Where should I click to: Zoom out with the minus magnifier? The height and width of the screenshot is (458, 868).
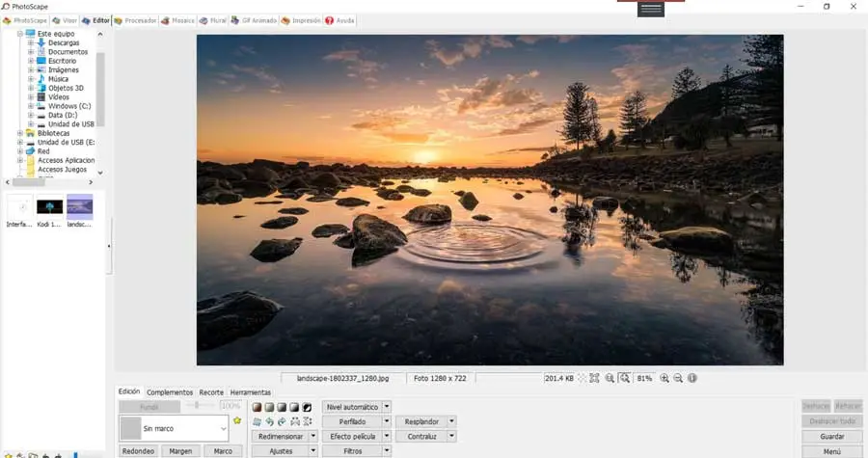click(678, 378)
